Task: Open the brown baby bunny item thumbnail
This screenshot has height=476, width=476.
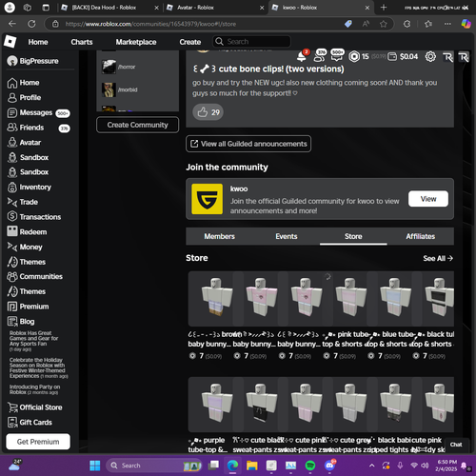Action: (216, 299)
